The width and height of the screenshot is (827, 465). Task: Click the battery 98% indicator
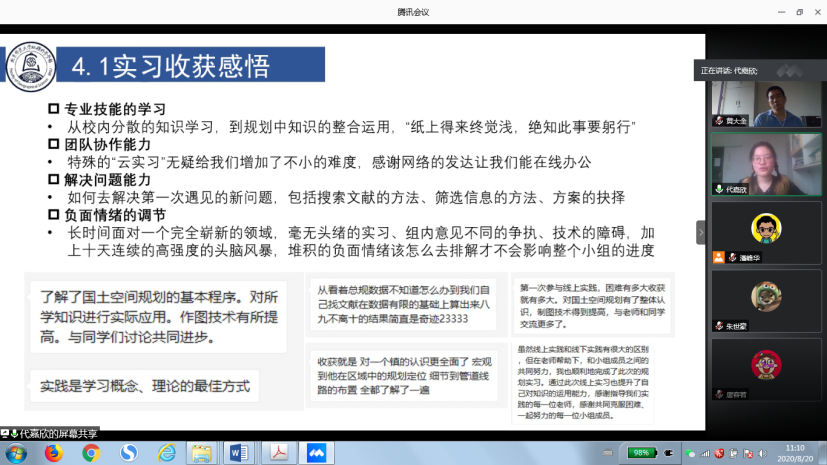[x=642, y=453]
